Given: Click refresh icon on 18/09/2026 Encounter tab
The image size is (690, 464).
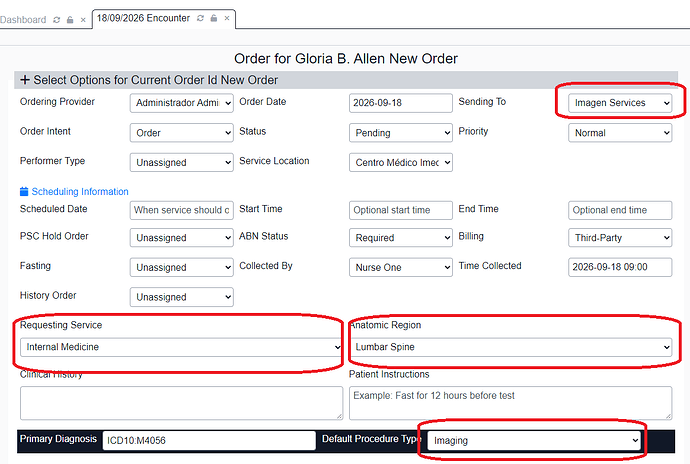Looking at the screenshot, I should 200,18.
